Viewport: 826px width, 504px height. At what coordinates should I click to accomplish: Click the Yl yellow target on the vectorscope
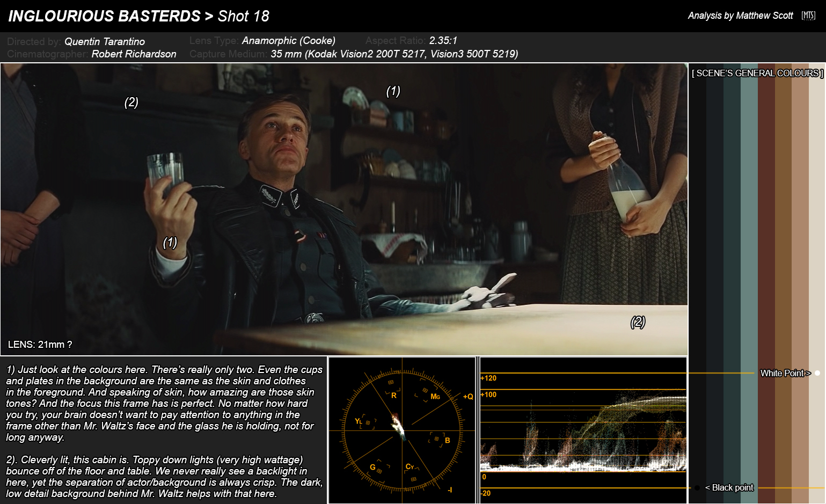click(365, 422)
